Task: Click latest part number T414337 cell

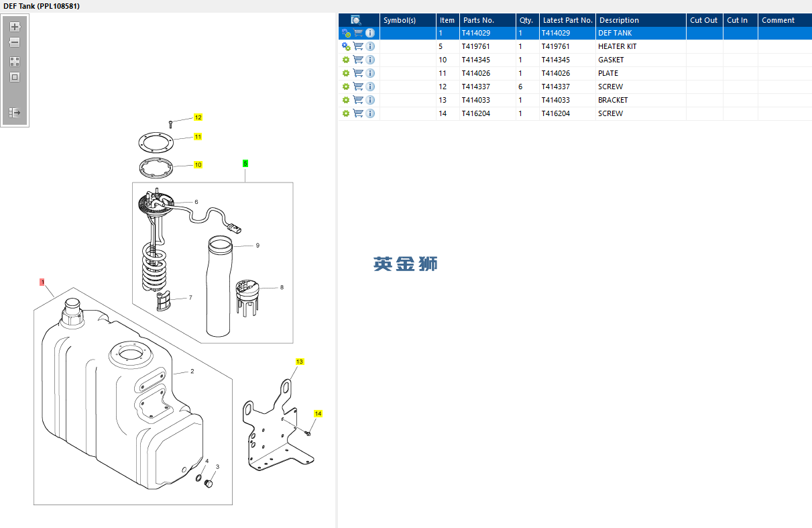Action: coord(567,87)
